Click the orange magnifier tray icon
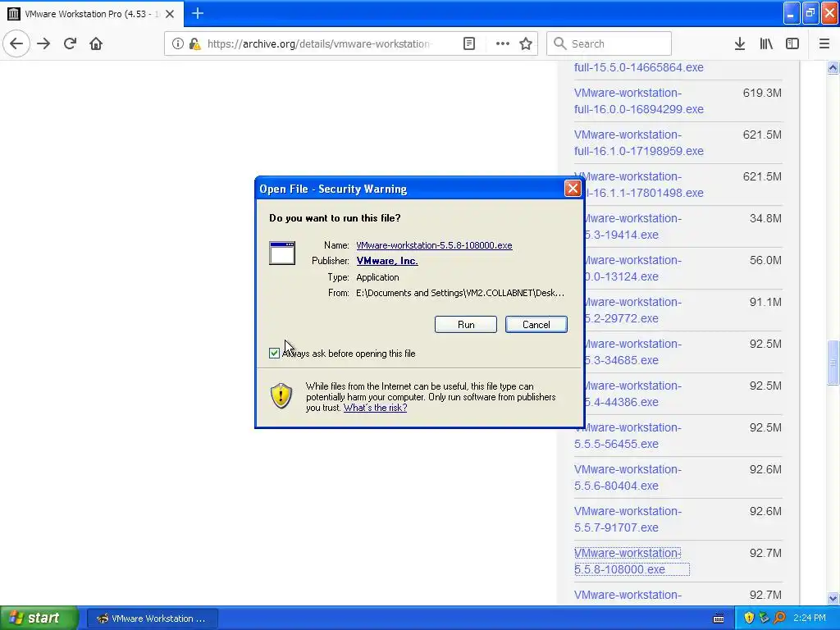840x630 pixels. 780,619
